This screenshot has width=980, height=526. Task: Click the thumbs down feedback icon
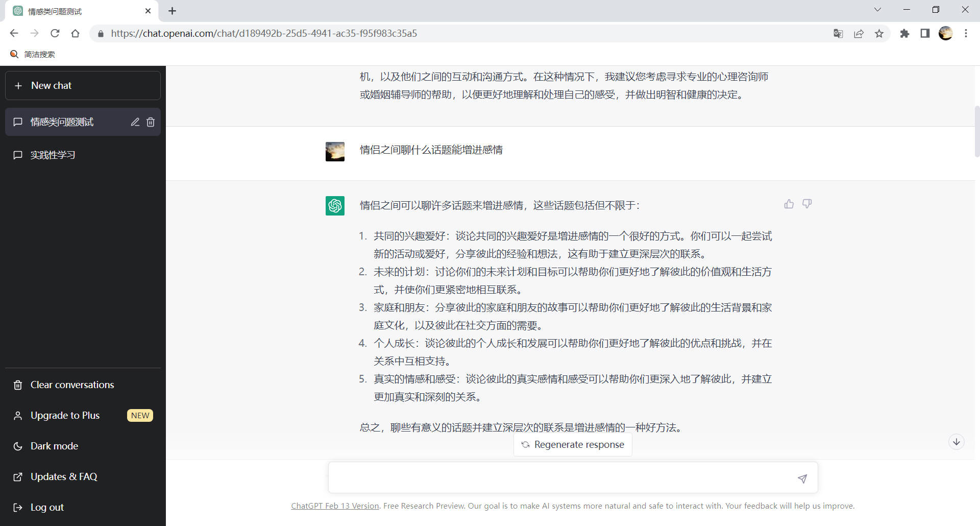807,204
